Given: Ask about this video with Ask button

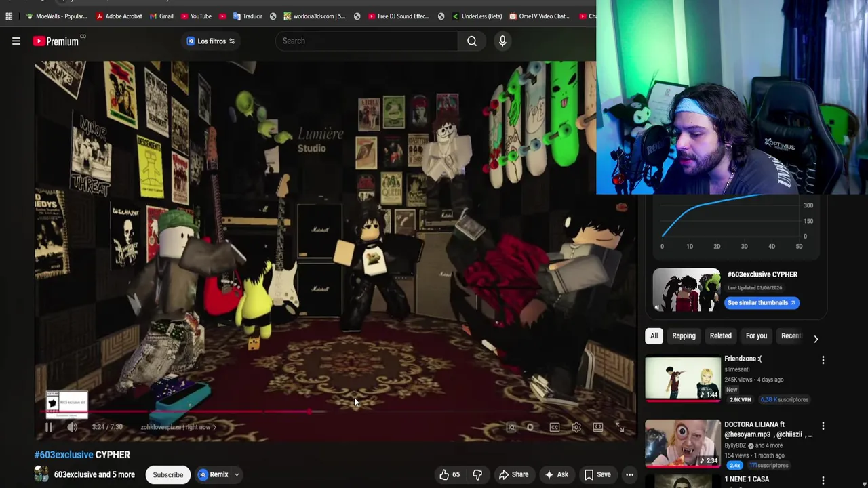Looking at the screenshot, I should click(557, 474).
